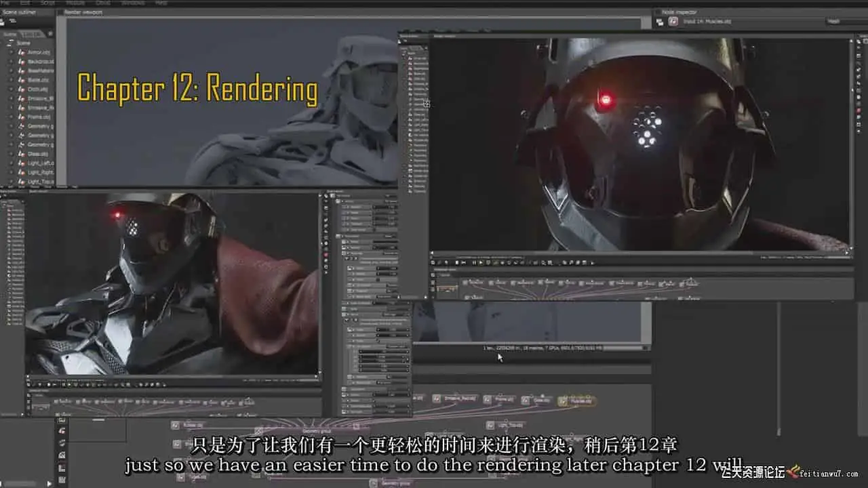Click the mesh icon beside BaseMaterial
The image size is (868, 488).
pos(22,70)
